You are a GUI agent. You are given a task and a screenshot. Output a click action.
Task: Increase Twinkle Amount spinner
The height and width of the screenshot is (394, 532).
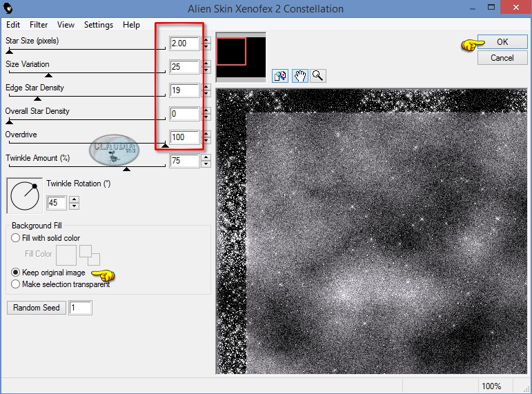point(206,157)
